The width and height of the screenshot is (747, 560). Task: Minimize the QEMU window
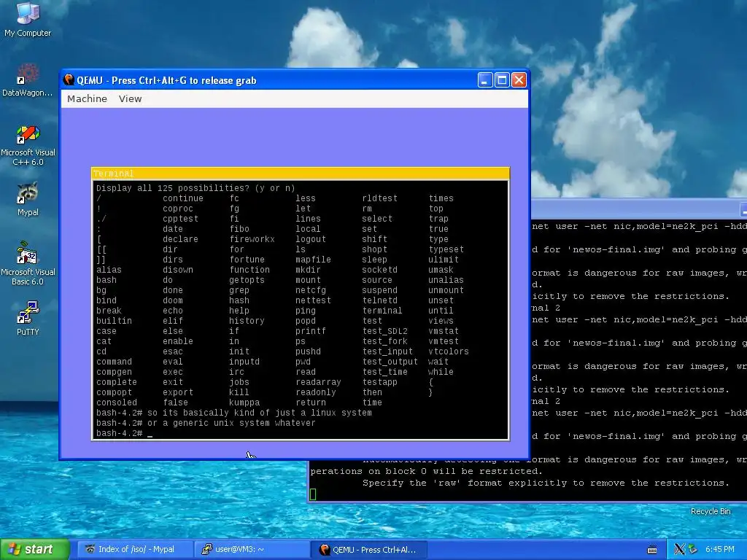pos(485,80)
